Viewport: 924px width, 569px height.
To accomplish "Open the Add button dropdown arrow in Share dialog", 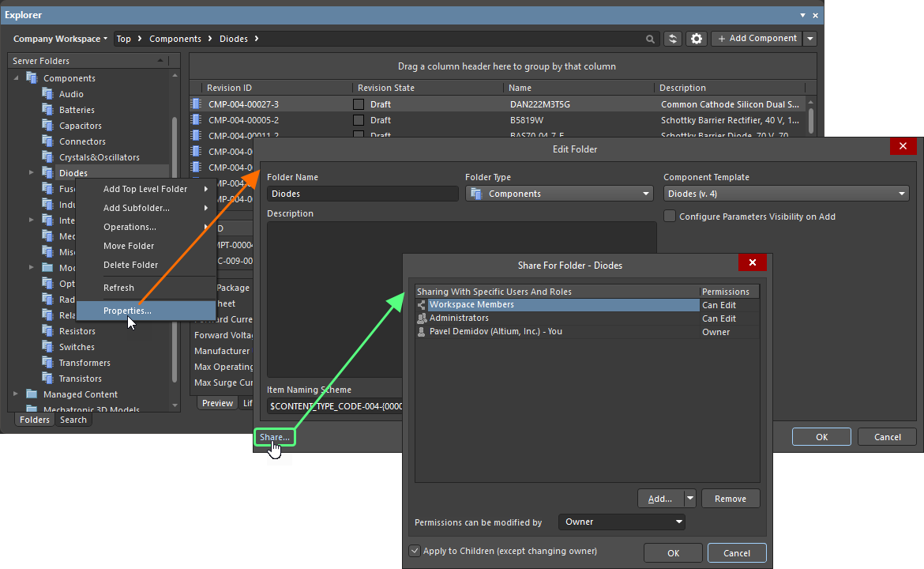I will click(690, 499).
